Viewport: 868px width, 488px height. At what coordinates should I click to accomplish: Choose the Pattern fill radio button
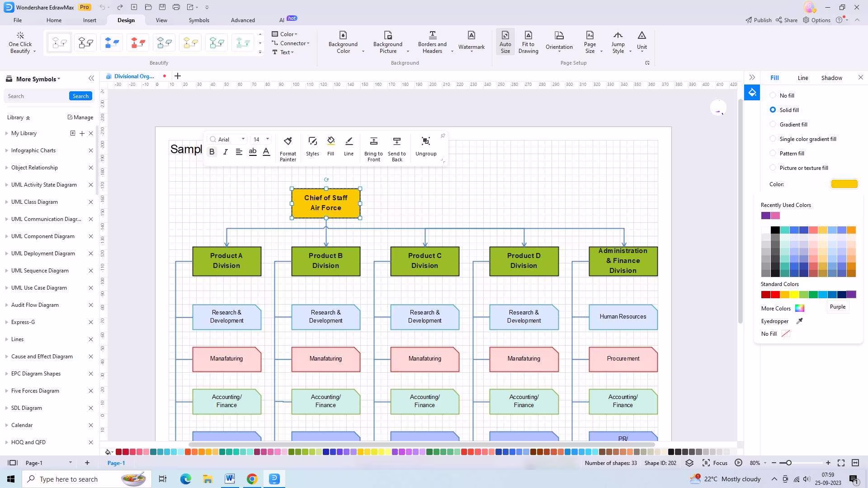coord(773,153)
